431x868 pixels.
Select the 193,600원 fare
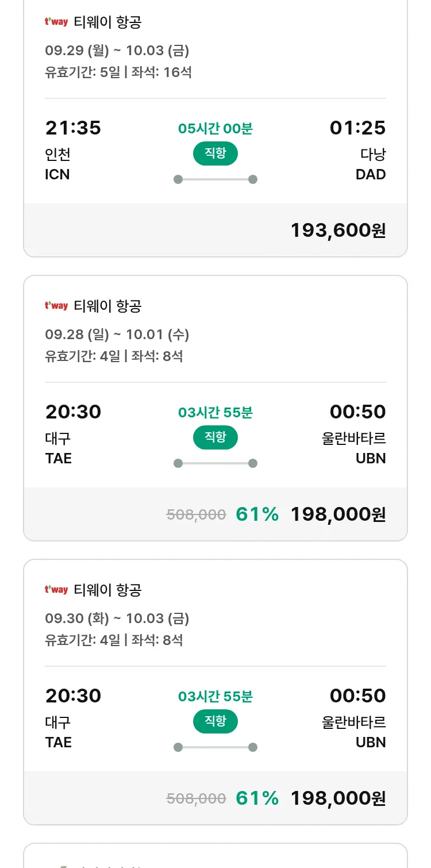[338, 231]
